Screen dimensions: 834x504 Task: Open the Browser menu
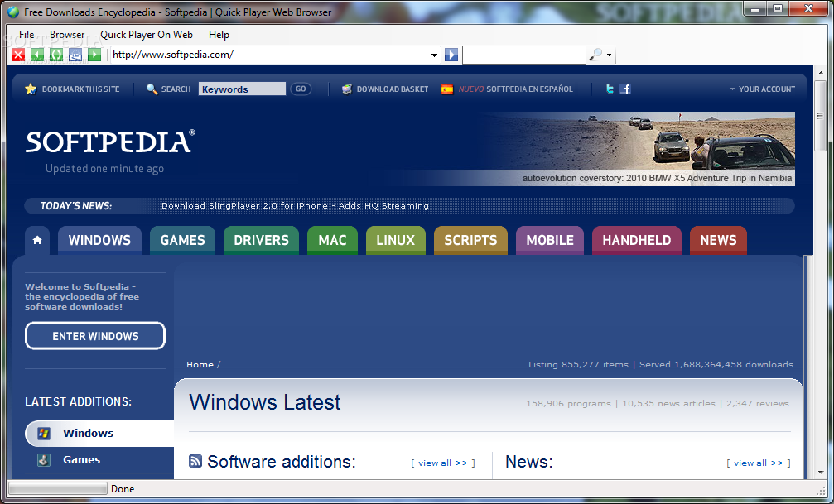67,35
